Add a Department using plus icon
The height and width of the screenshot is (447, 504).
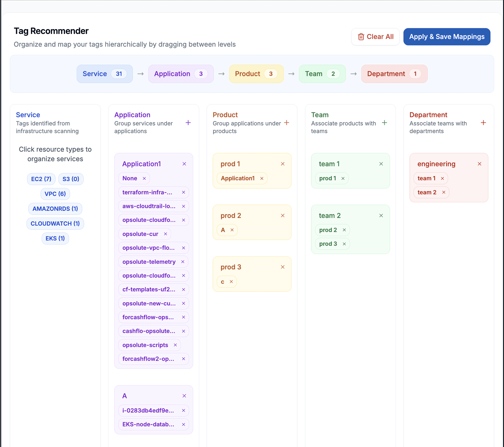tap(483, 123)
